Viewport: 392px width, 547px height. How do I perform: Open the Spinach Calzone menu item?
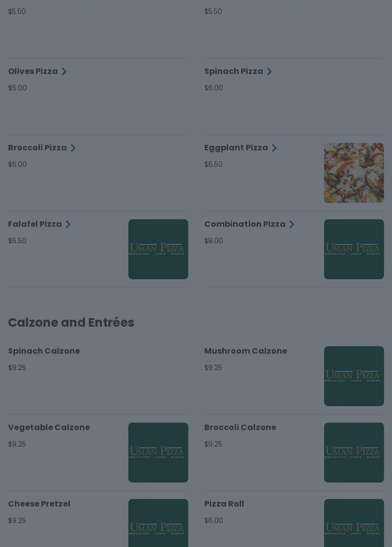pos(44,351)
